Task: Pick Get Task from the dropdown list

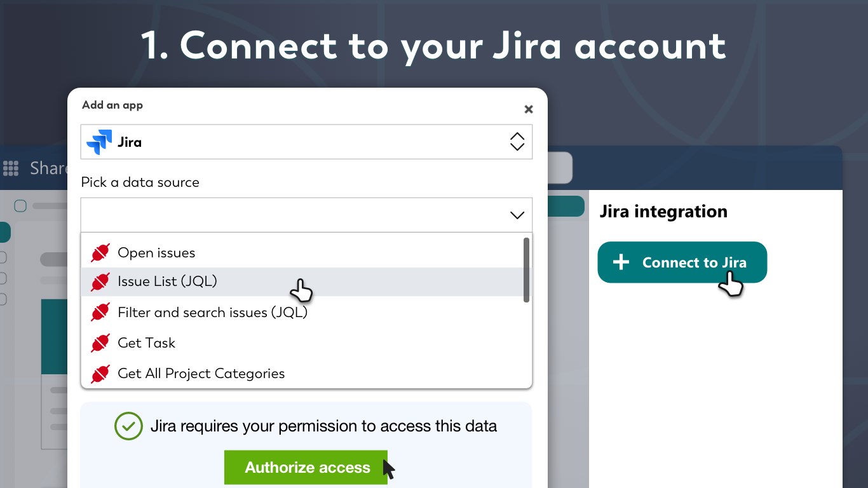Action: 146,343
